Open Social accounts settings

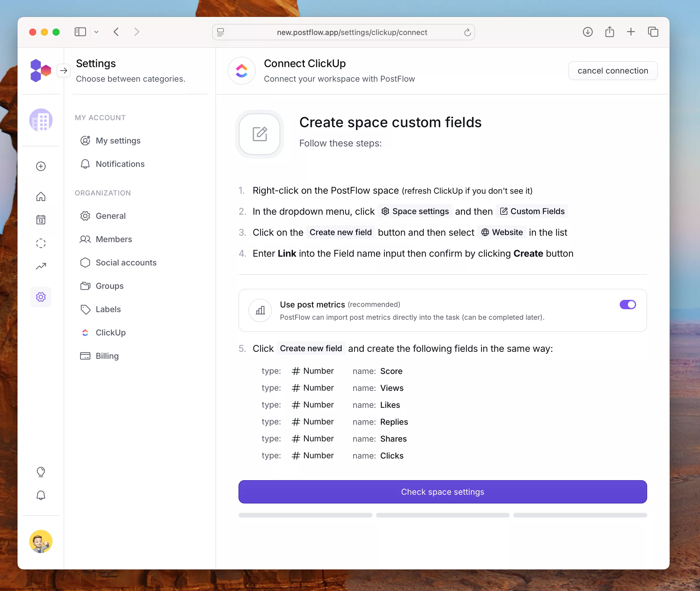(x=118, y=263)
